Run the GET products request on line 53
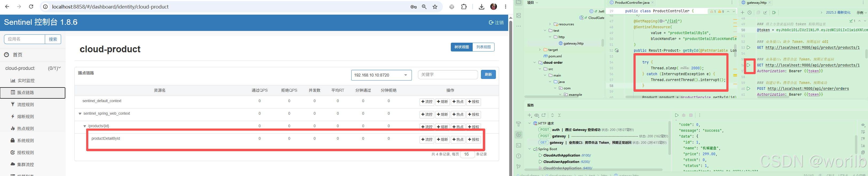 click(748, 47)
